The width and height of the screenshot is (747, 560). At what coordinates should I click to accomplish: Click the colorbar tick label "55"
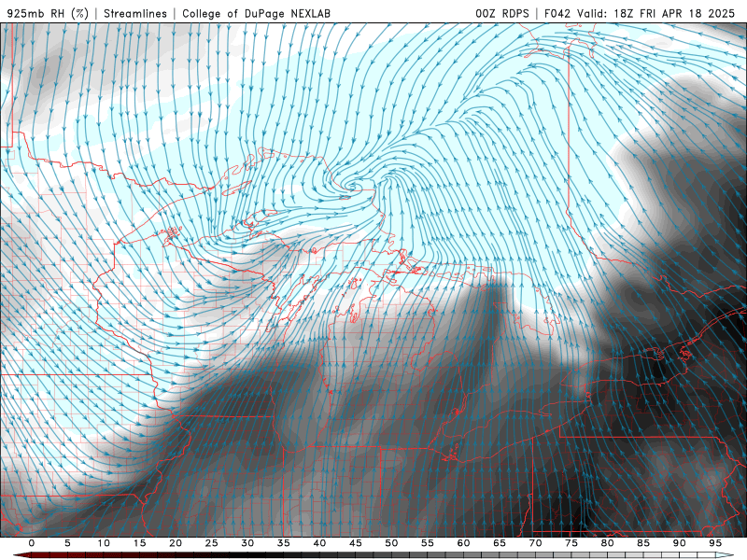(x=428, y=543)
